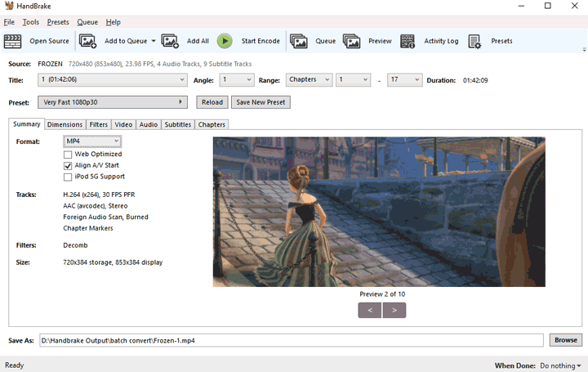Open the Title dropdown list

(x=113, y=80)
